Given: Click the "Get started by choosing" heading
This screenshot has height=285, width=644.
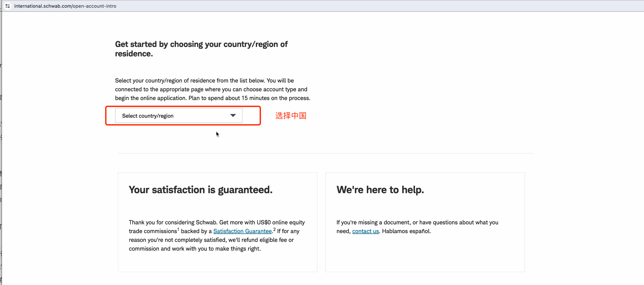Looking at the screenshot, I should (x=201, y=49).
